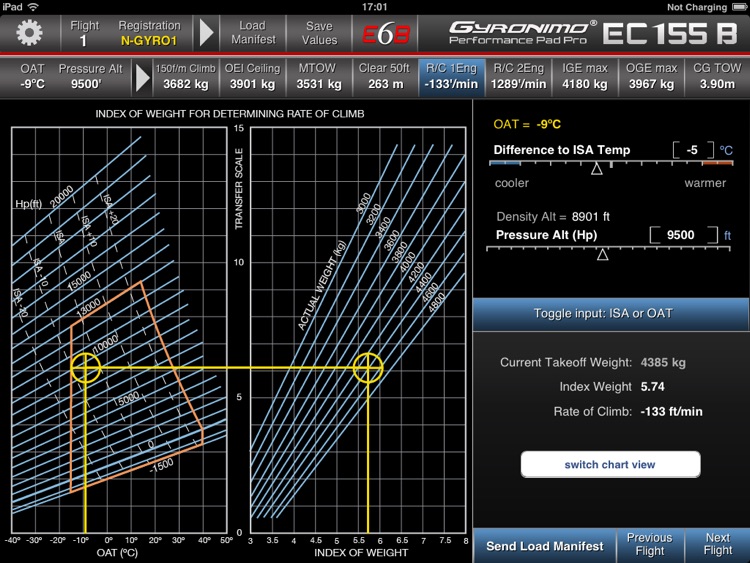750x563 pixels.
Task: Tap the OAT -9°C header value
Action: 33,77
